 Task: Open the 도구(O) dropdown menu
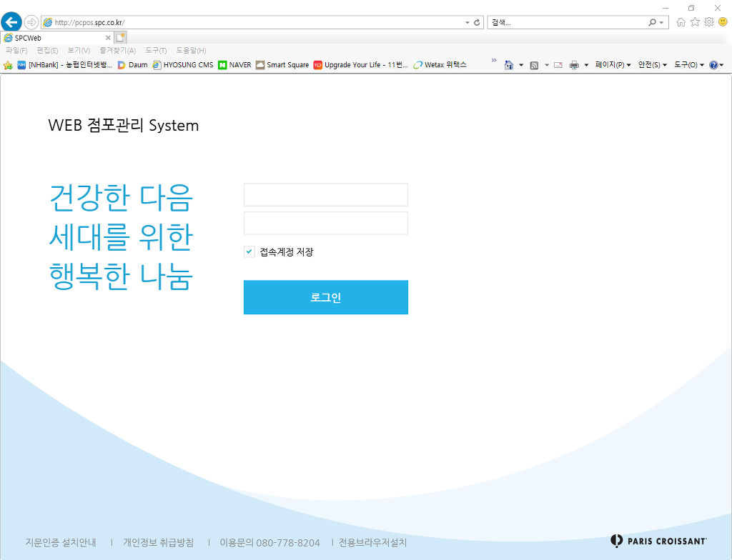(688, 65)
